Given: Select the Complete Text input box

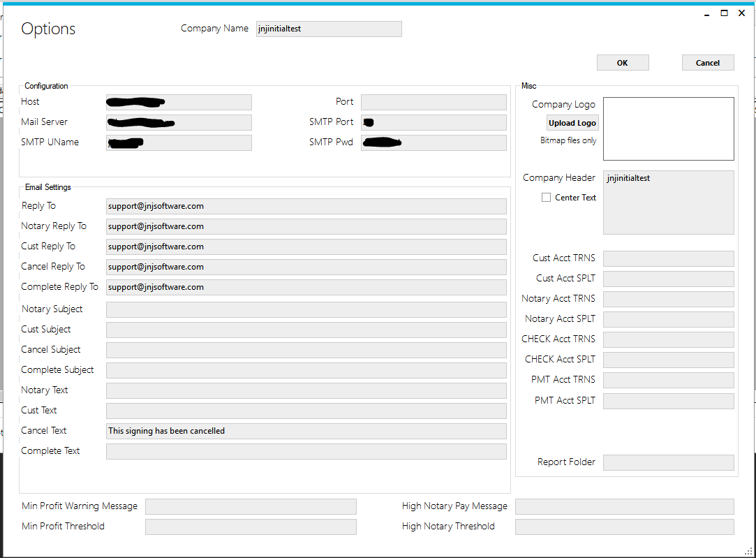Looking at the screenshot, I should tap(306, 451).
